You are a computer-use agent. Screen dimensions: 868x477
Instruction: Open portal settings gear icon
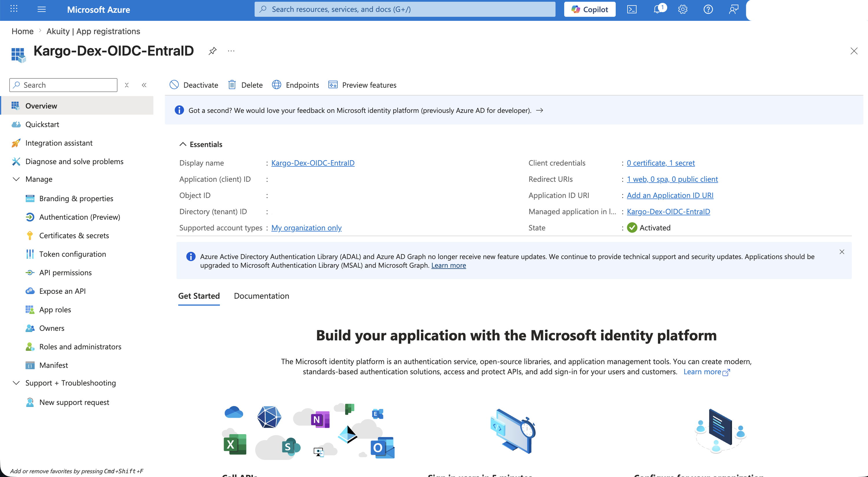click(683, 9)
